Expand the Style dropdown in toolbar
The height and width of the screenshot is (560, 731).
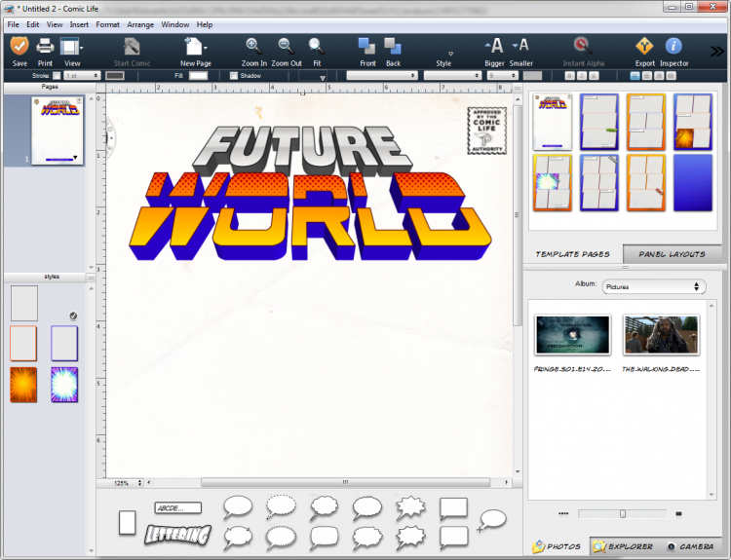point(449,53)
